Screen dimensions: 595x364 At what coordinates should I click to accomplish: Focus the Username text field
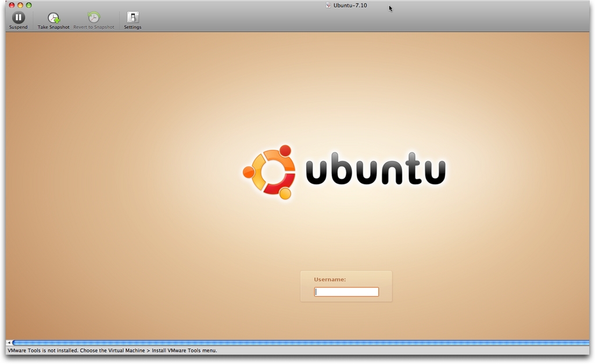pos(346,292)
